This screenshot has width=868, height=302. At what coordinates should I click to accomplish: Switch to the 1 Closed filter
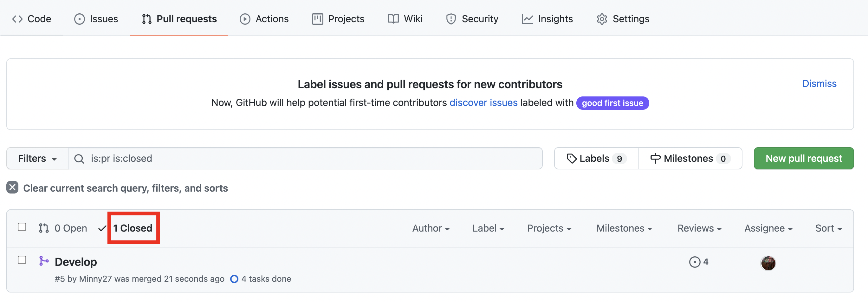pos(133,228)
